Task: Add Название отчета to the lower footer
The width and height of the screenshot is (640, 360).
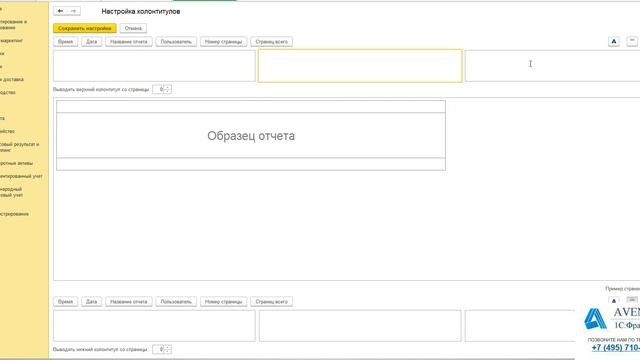Action: 129,302
